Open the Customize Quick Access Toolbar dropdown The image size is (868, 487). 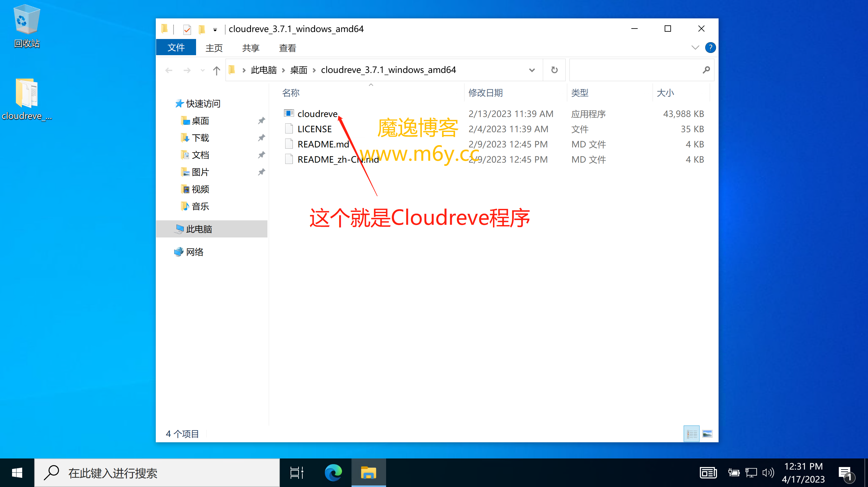click(x=215, y=29)
